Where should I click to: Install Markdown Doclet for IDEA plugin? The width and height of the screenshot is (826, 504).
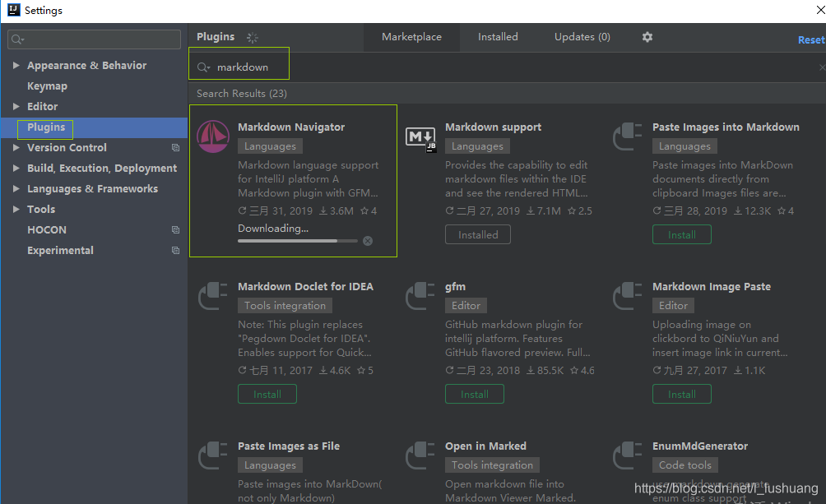267,395
